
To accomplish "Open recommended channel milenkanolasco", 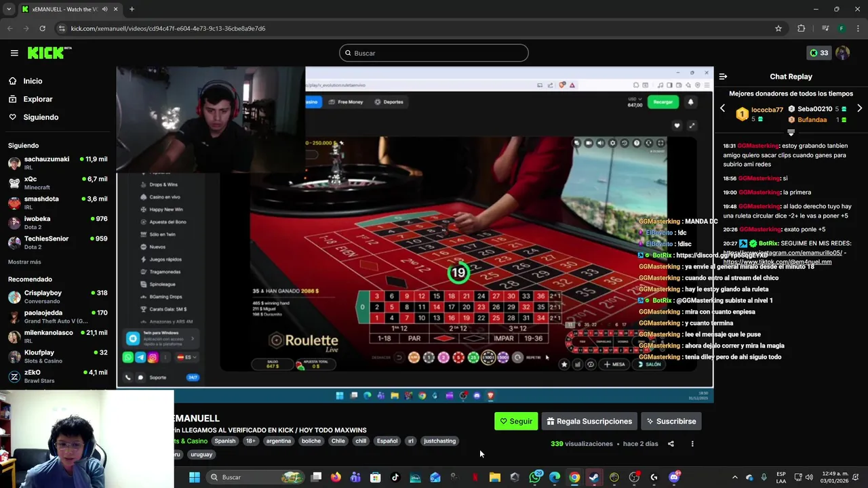I will click(x=58, y=336).
